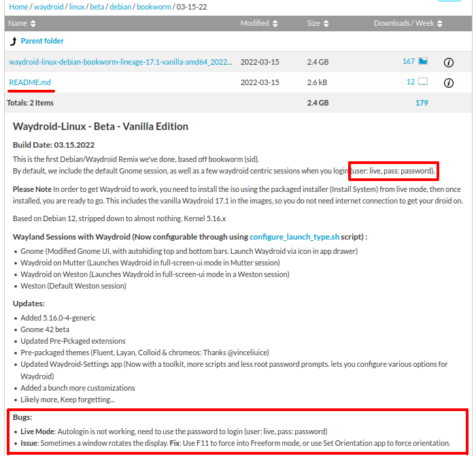Click Gnome (Modified Gnome UI) bullet
Screen dimensions: 476x456
tap(189, 251)
